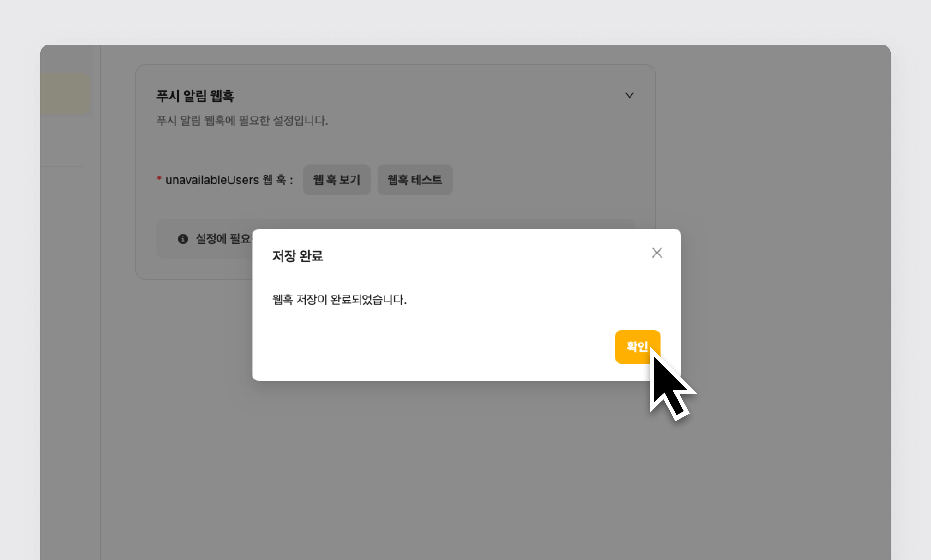931x560 pixels.
Task: Click the 푸시 알림 웹훅에 필요한 설정입니다 description
Action: pyautogui.click(x=242, y=121)
